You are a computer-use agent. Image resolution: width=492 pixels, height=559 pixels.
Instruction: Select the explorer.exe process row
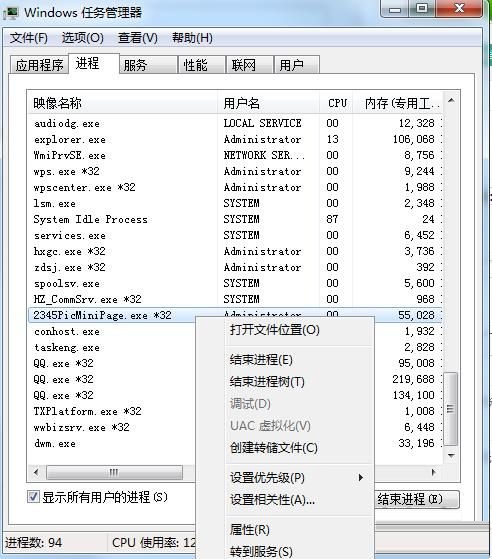tap(235, 139)
